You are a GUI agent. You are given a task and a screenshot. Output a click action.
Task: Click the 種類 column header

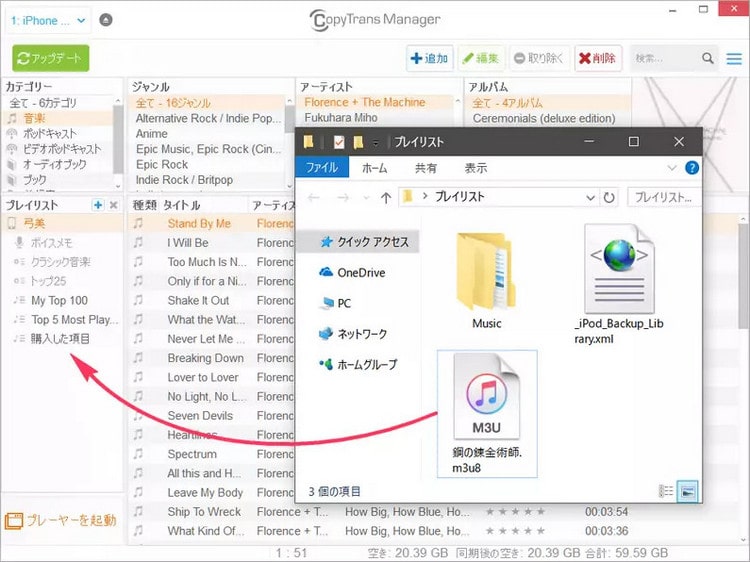pyautogui.click(x=144, y=205)
